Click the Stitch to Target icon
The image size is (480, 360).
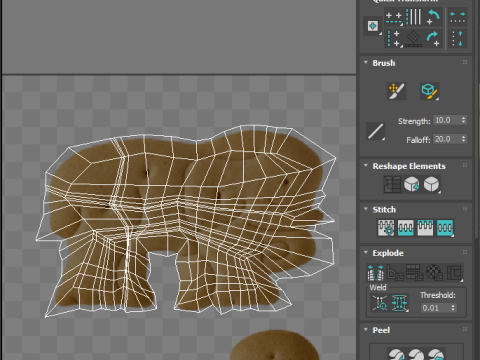(386, 228)
